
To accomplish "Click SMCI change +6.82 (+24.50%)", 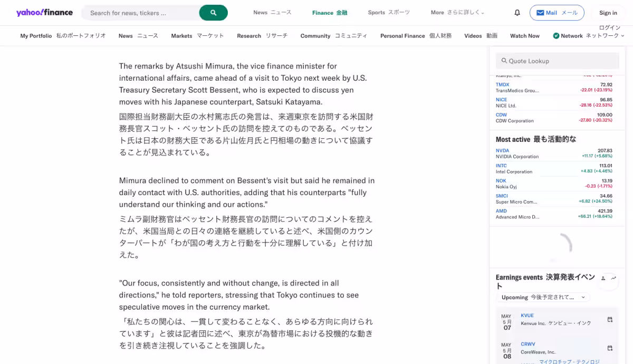I will pos(596,202).
